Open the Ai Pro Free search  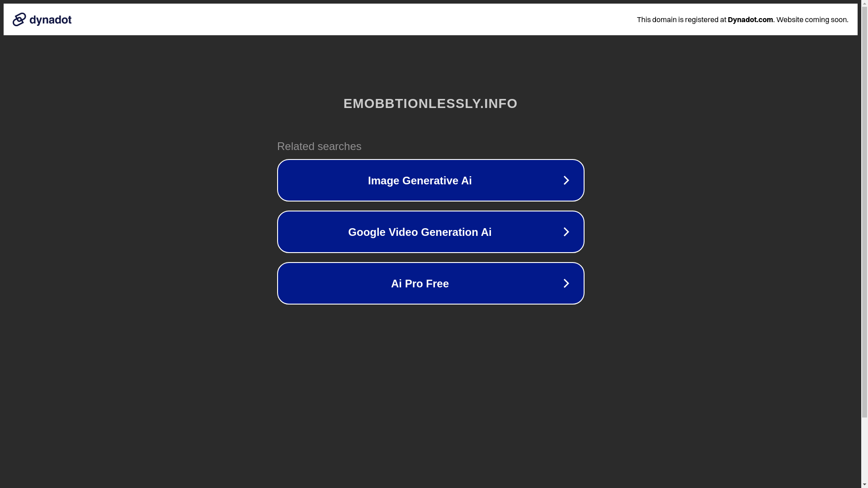pyautogui.click(x=430, y=283)
